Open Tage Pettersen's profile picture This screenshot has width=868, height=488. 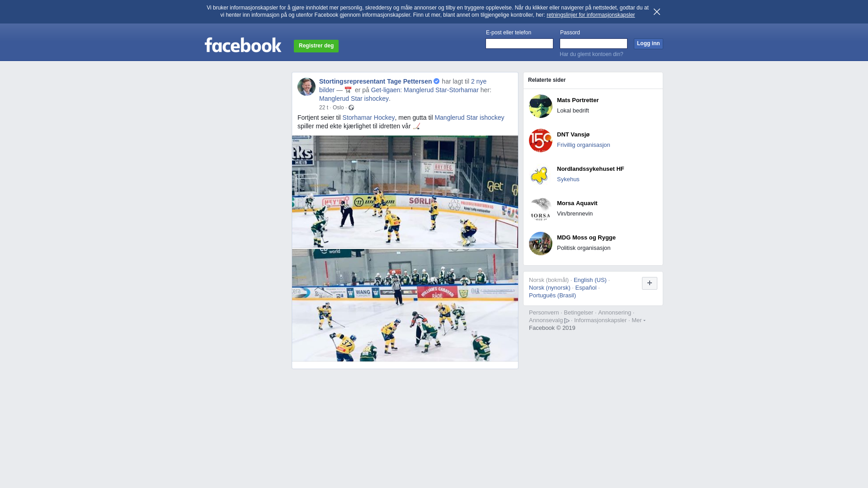pyautogui.click(x=307, y=87)
